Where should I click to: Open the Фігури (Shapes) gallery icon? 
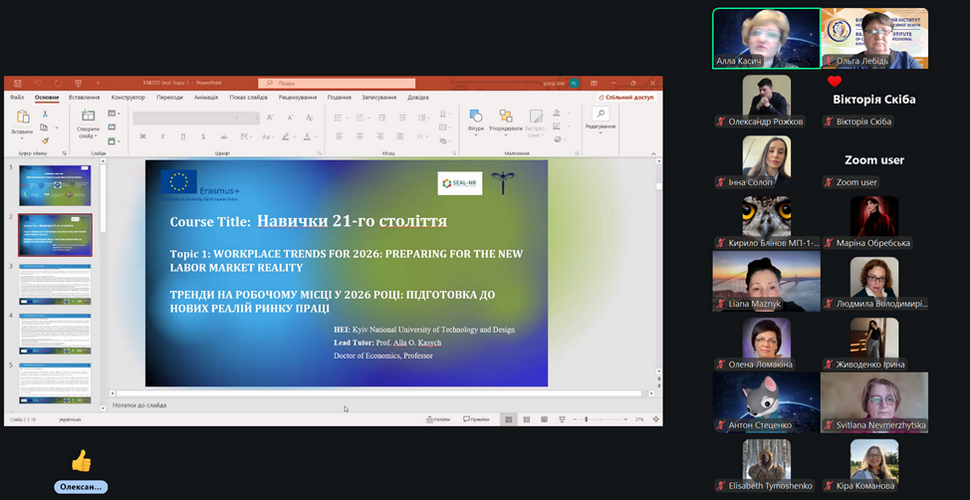[x=476, y=116]
